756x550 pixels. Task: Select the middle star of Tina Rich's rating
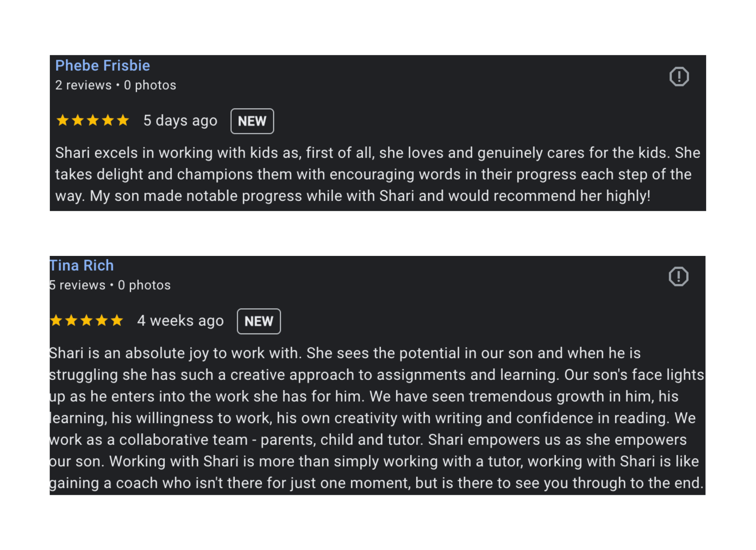click(x=87, y=321)
